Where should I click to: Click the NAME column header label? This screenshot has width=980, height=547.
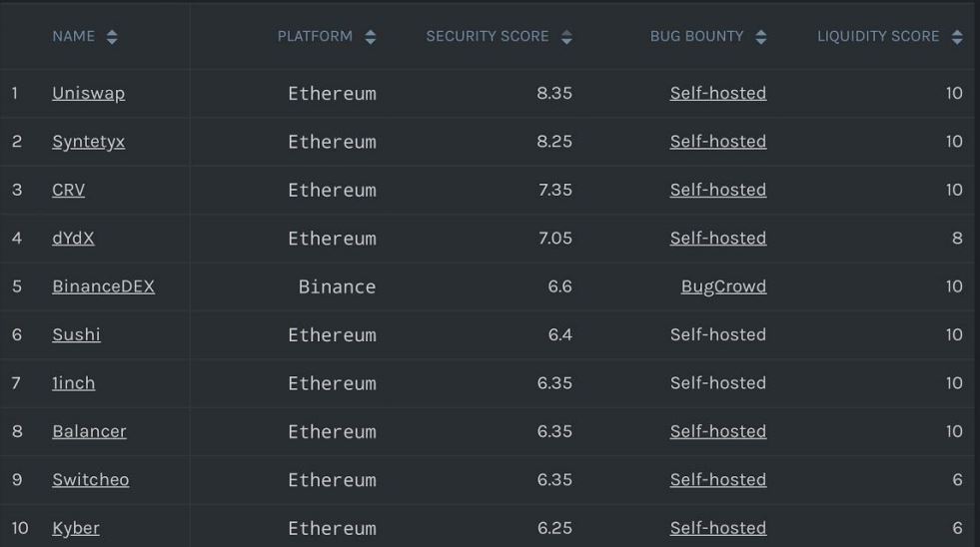(74, 36)
